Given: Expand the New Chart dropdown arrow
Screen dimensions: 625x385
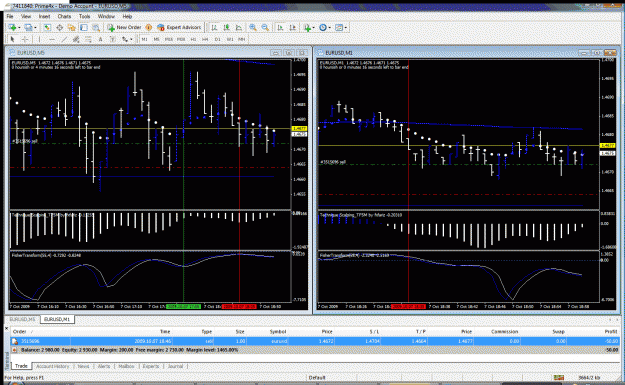Looking at the screenshot, I should pos(19,28).
